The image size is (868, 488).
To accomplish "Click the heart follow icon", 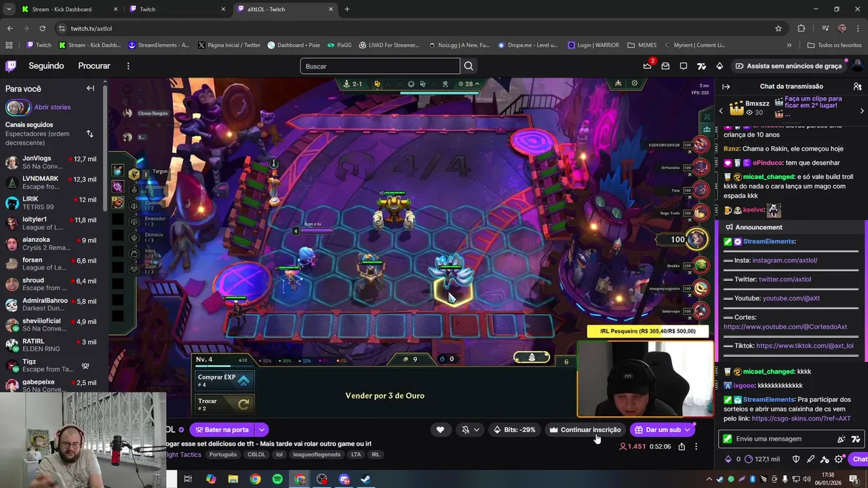I will [440, 430].
